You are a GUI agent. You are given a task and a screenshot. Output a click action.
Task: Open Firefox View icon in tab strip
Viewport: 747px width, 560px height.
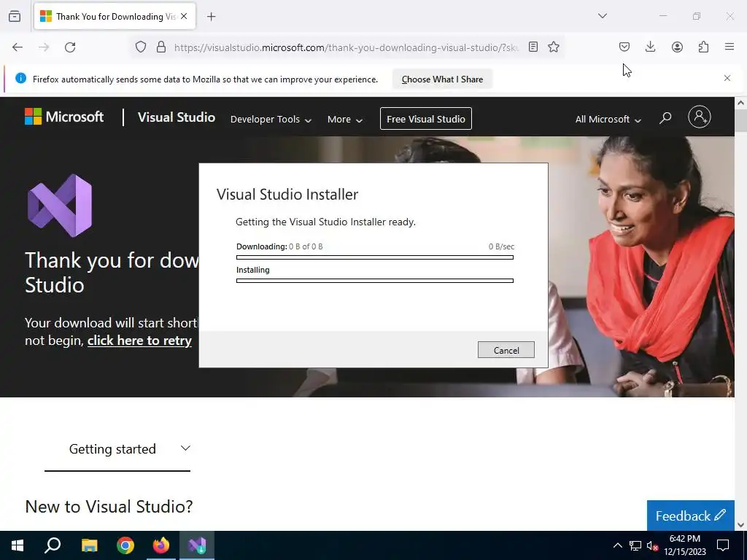coord(15,16)
